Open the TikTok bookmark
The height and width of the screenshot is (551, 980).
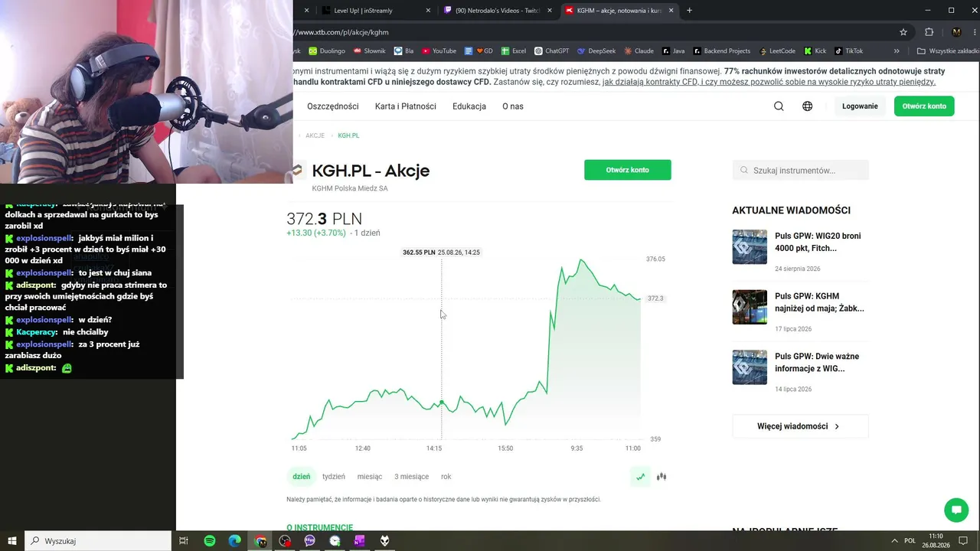849,51
